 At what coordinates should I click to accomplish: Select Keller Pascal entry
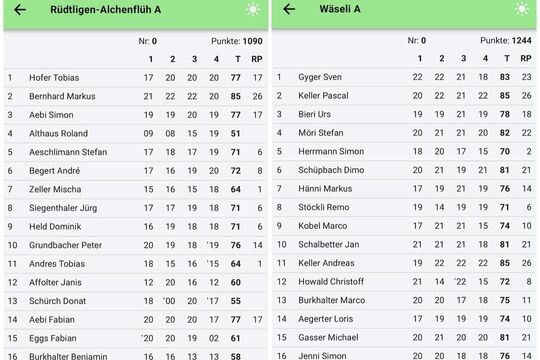pyautogui.click(x=404, y=96)
